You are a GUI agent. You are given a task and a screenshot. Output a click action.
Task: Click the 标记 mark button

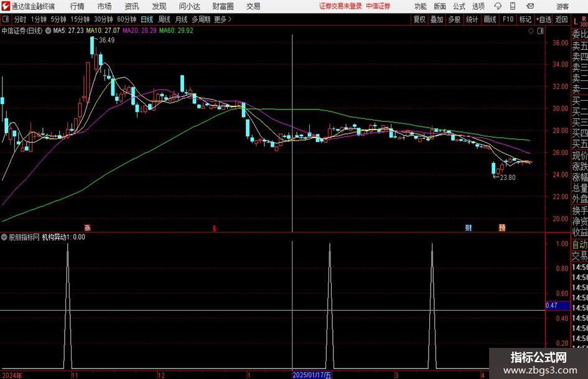point(525,19)
